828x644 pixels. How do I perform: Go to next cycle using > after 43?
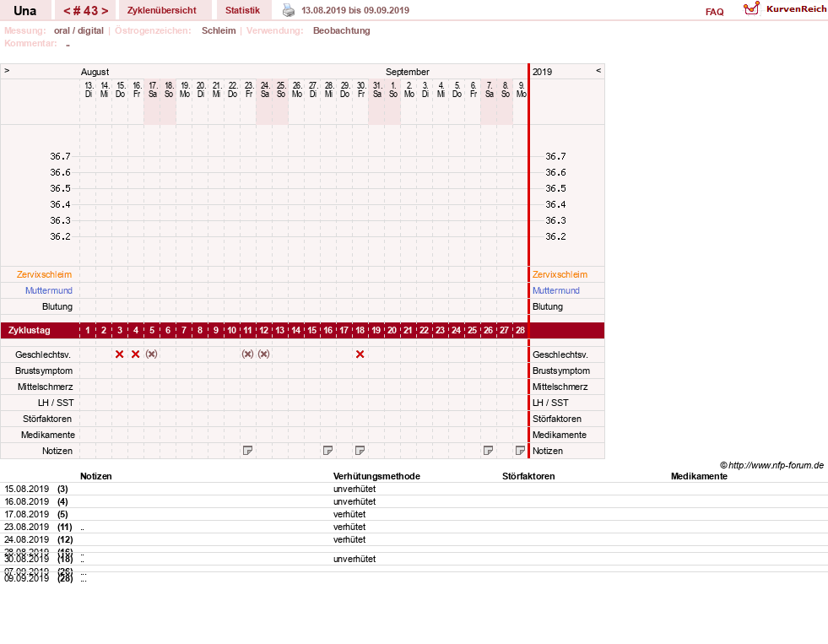105,11
